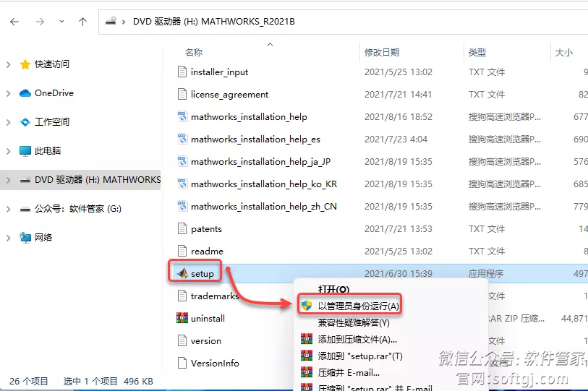This screenshot has width=588, height=391.
Task: Sort by 大小 column header
Action: 563,53
